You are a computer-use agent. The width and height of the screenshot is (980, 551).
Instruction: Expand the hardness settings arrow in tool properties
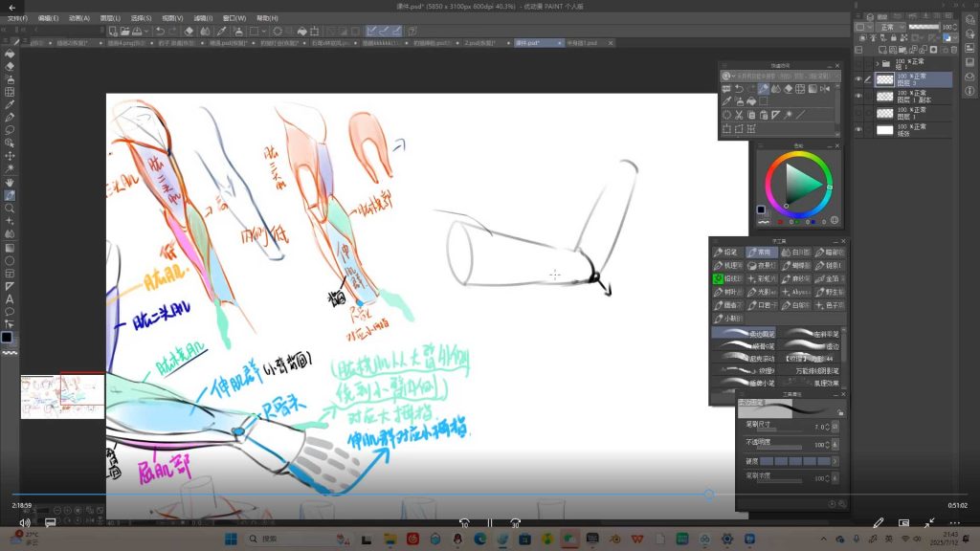(x=835, y=460)
